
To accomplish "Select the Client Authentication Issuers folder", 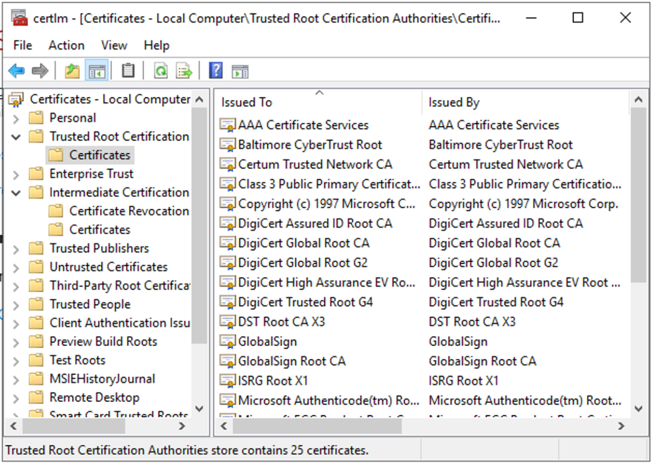I will pyautogui.click(x=120, y=323).
